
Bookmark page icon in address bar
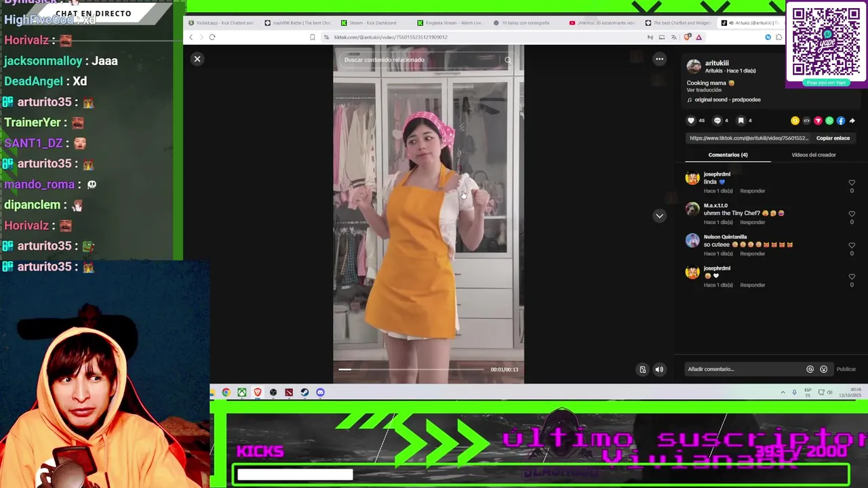[x=312, y=37]
